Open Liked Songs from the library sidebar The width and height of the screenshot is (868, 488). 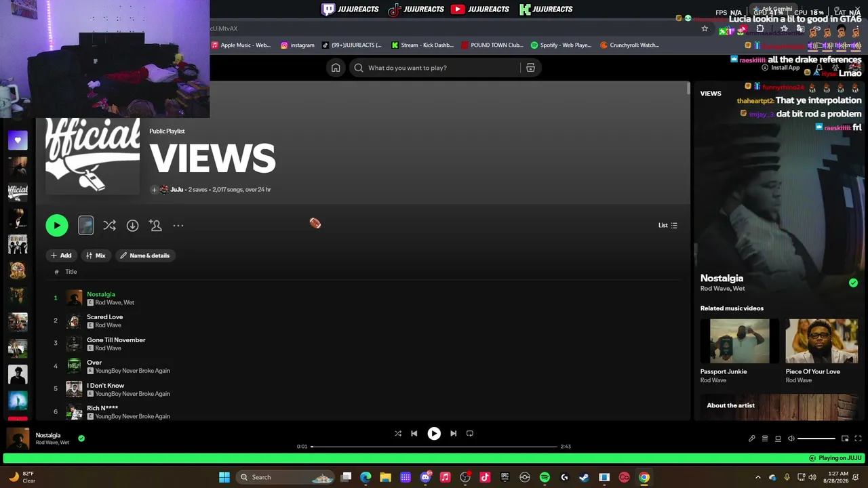(18, 140)
